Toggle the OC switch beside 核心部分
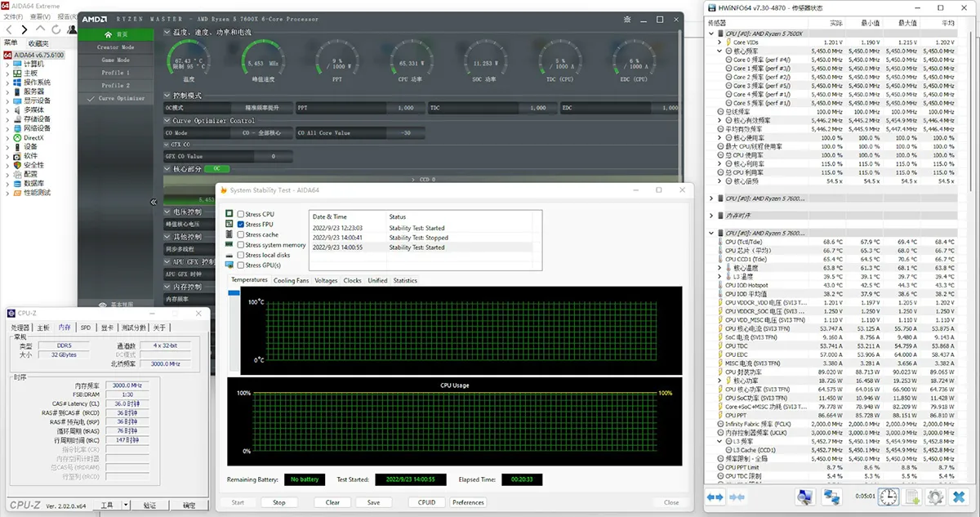The width and height of the screenshot is (980, 517). [216, 168]
